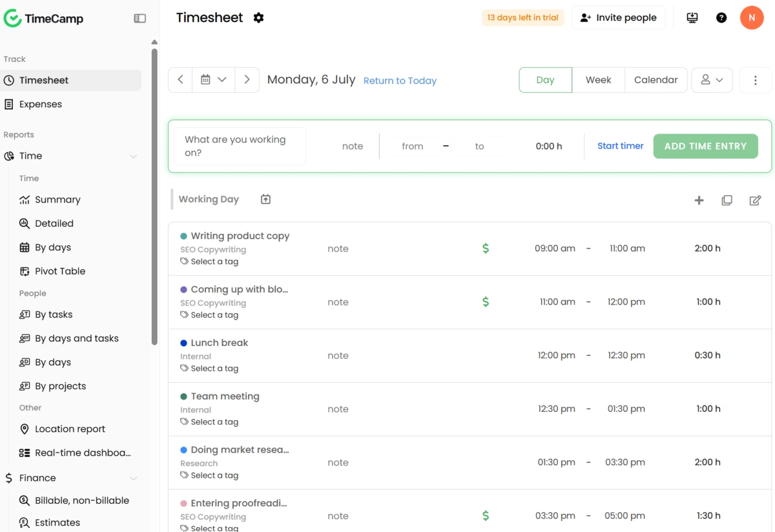
Task: Click 0:30 h duration of Lunch break
Action: (x=707, y=356)
